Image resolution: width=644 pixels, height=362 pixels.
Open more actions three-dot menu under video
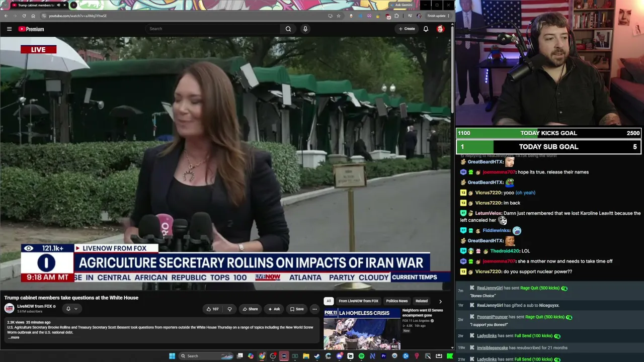[x=314, y=309]
